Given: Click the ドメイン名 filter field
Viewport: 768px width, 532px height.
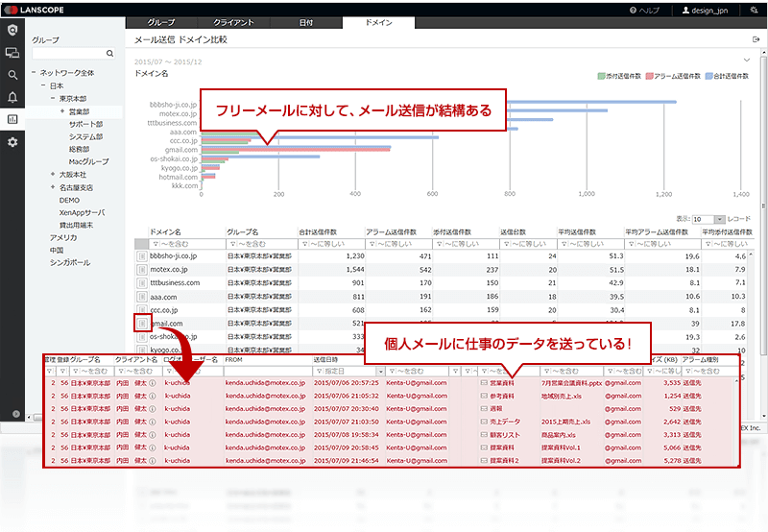Looking at the screenshot, I should 186,244.
